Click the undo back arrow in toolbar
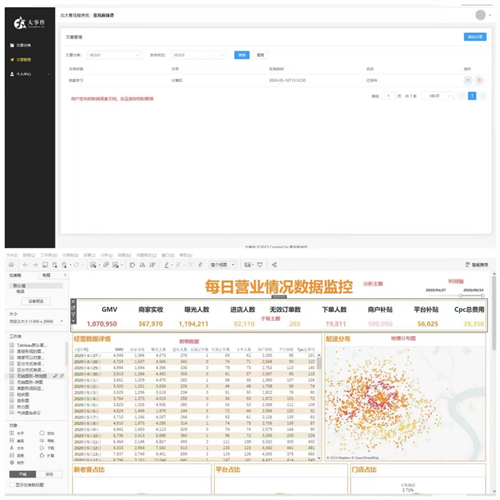This screenshot has height=500, width=500. click(x=26, y=265)
